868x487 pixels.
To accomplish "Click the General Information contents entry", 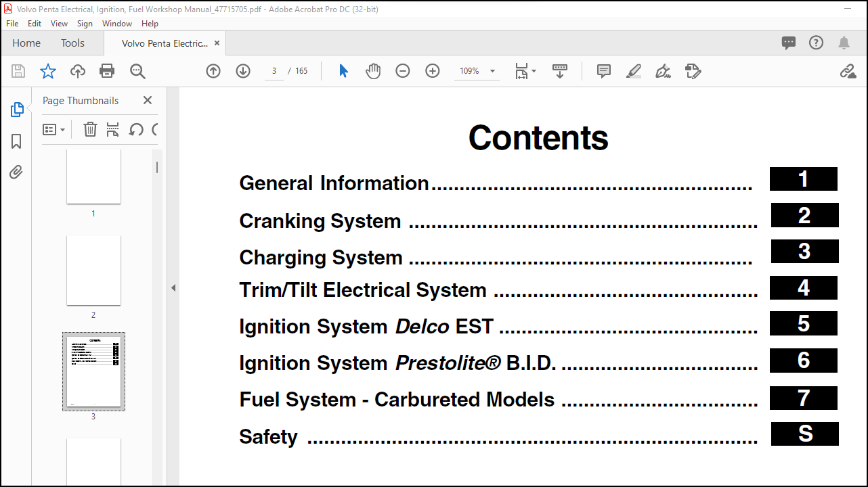I will tap(496, 183).
